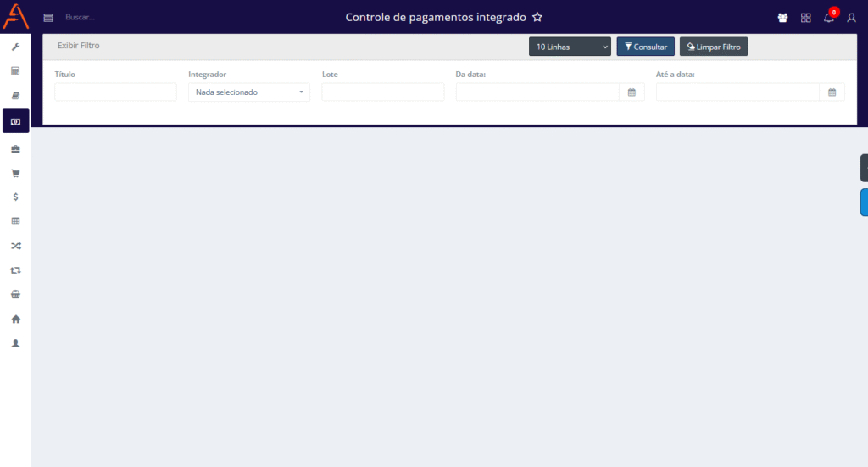868x467 pixels.
Task: Open the Até a data calendar picker
Action: (x=832, y=92)
